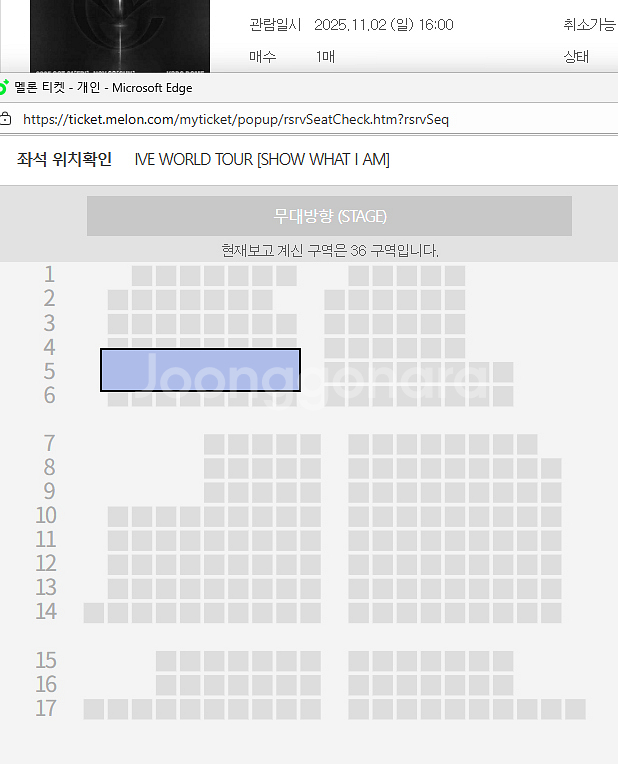Image resolution: width=618 pixels, height=764 pixels.
Task: Click the 36 구역 section notice text
Action: coord(330,250)
